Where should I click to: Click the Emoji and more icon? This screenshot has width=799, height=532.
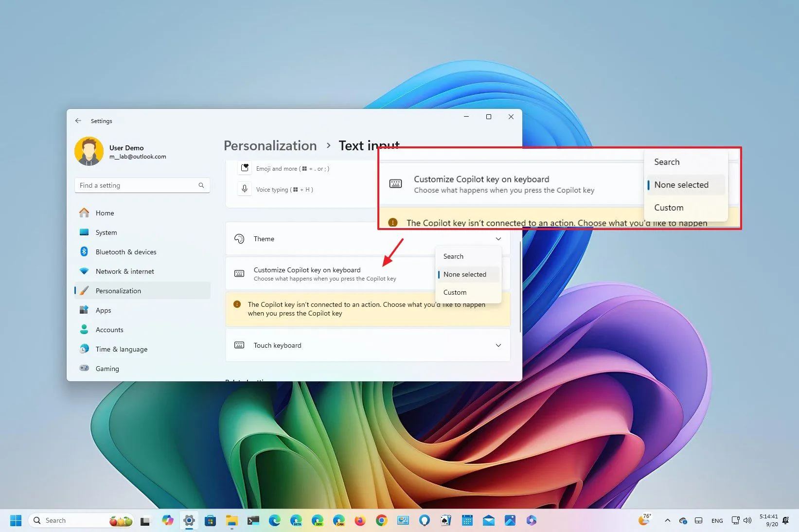(245, 168)
